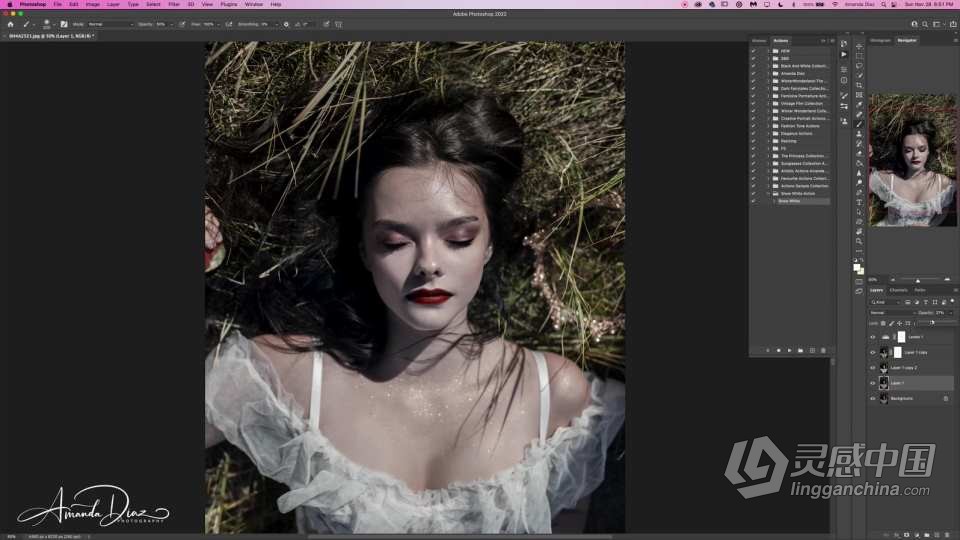This screenshot has height=540, width=960.
Task: Click the Navigator preview thumbnail
Action: click(x=911, y=159)
